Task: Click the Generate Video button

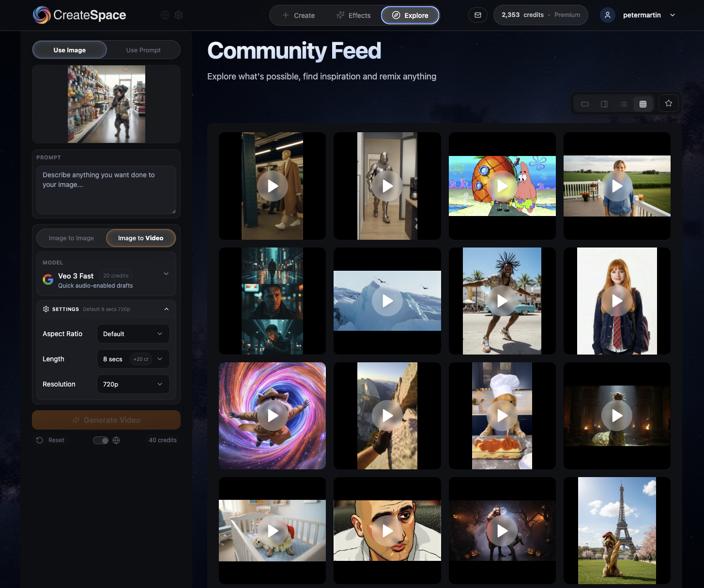Action: point(106,420)
